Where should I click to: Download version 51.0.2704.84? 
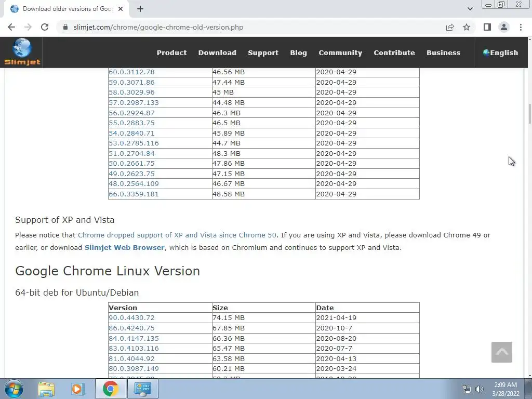(131, 153)
